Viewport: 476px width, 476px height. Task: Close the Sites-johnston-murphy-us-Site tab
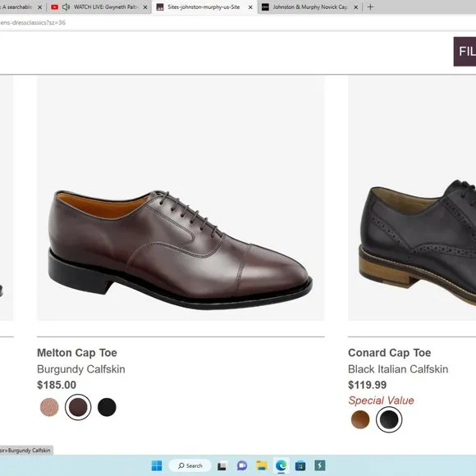tap(250, 7)
